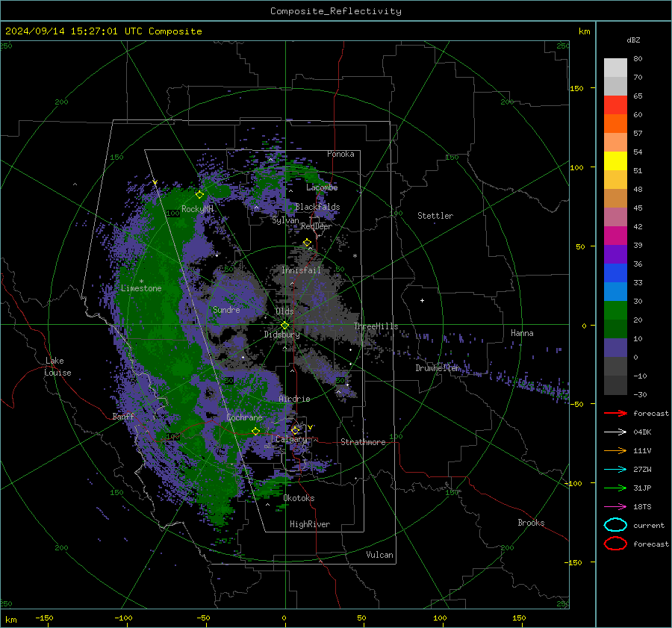Click the Olds town label
This screenshot has width=672, height=628.
(x=284, y=311)
